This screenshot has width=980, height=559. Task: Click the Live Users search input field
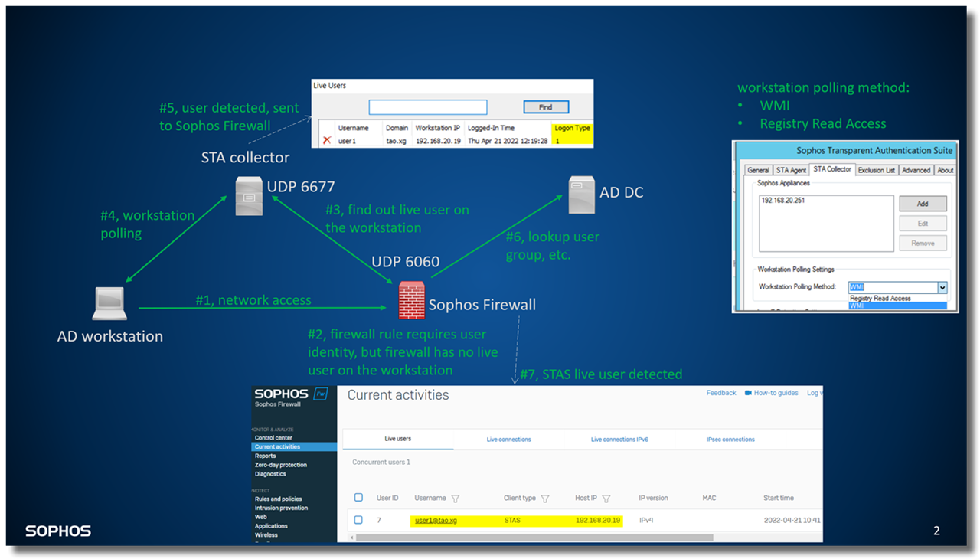pos(428,107)
